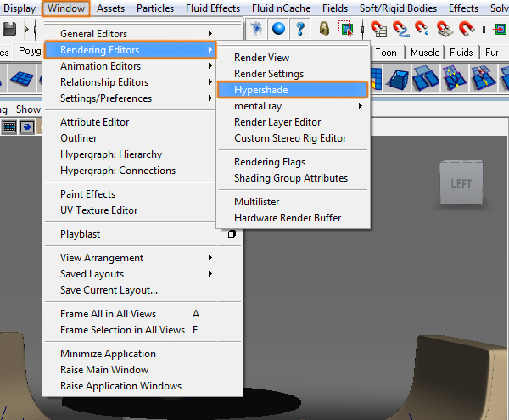
Task: Toggle snap to grids magnet icon
Action: (x=379, y=29)
